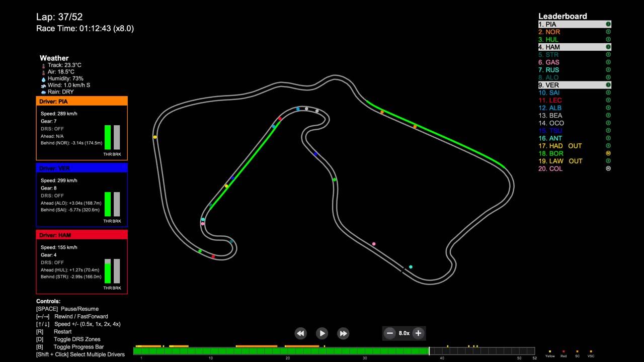
Task: Decrease playback speed with the minus button
Action: click(390, 333)
